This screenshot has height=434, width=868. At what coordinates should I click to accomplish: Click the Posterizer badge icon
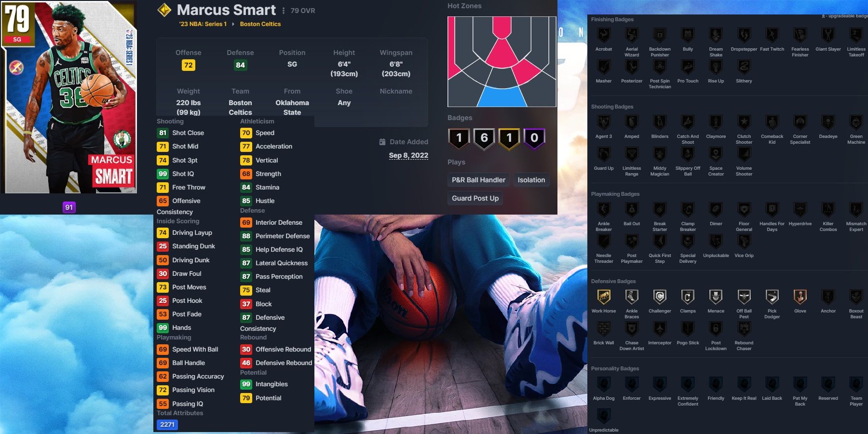coord(632,67)
